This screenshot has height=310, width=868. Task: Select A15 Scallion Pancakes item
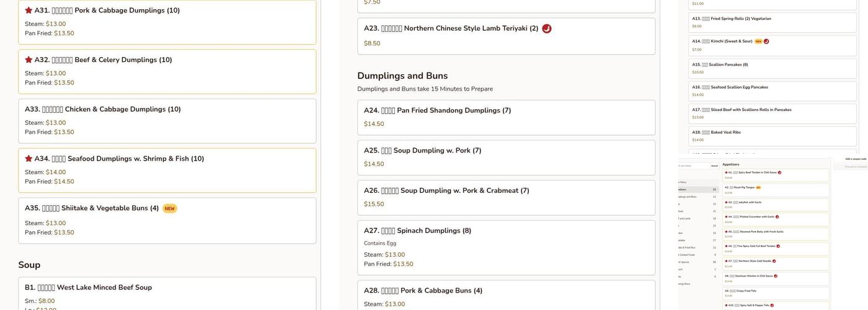[x=772, y=68]
